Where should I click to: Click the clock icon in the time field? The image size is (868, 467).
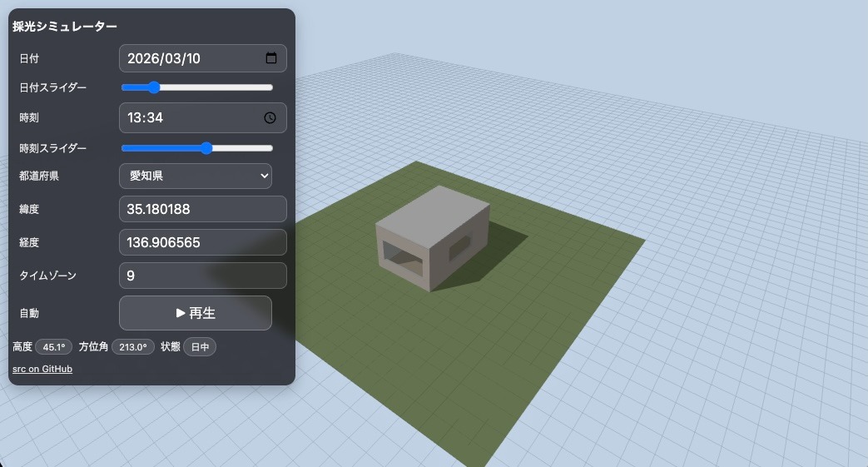point(270,118)
